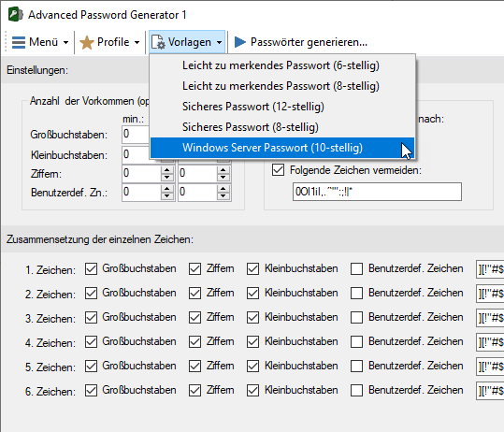Uncheck Kleinbuchstaben for 5. Zeichen
This screenshot has width=504, height=432.
(253, 366)
